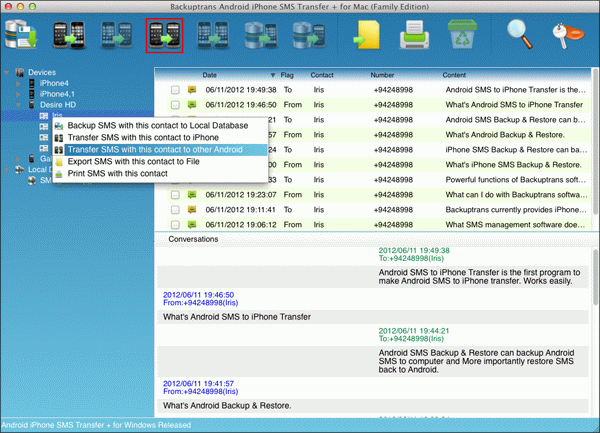This screenshot has height=433, width=600.
Task: Click the Print toolbar icon
Action: pyautogui.click(x=414, y=35)
